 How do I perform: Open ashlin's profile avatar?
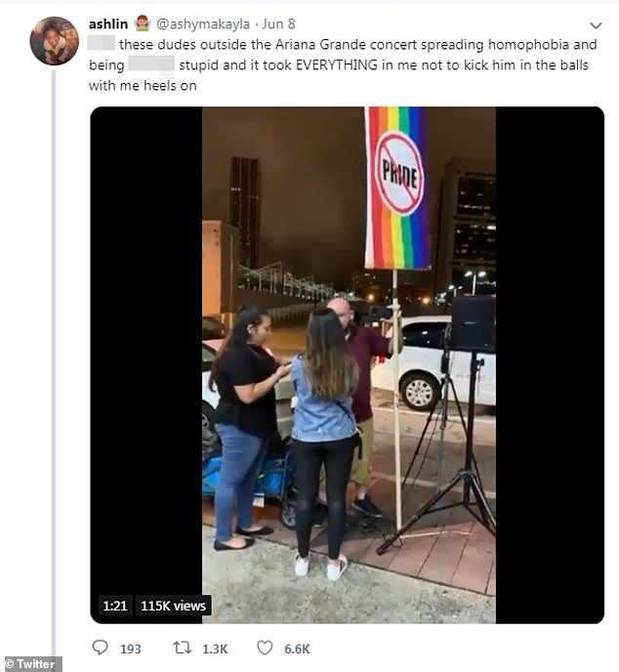pos(54,41)
